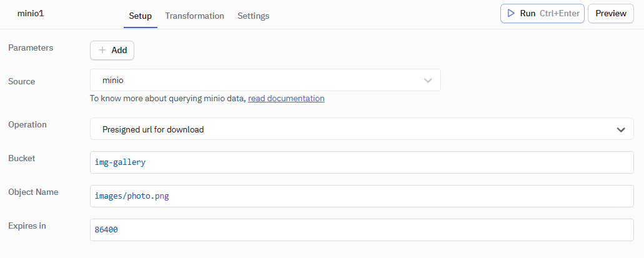The height and width of the screenshot is (258, 644).
Task: Click the Bucket field containing img-gallery
Action: click(x=362, y=162)
